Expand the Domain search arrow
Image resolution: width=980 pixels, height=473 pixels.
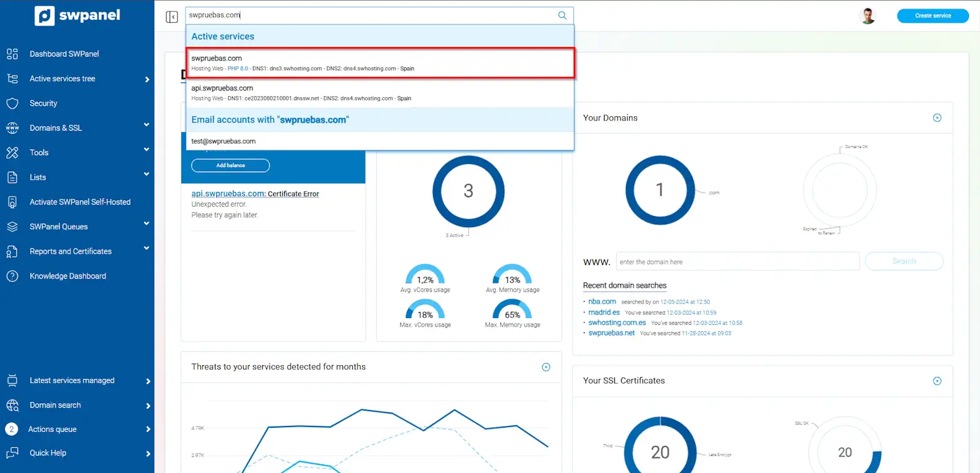tap(148, 405)
